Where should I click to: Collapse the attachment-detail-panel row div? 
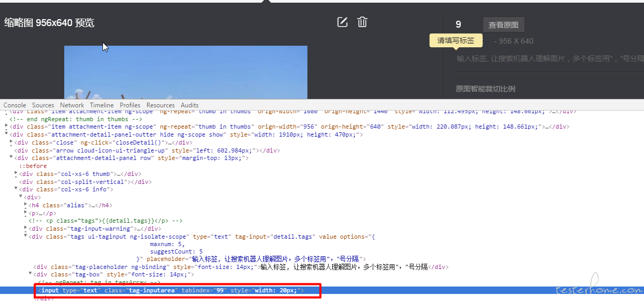11,157
